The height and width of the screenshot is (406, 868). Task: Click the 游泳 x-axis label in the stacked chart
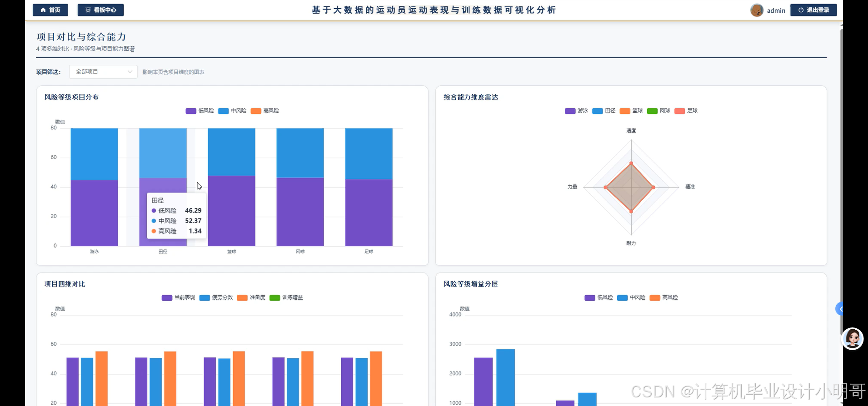click(x=95, y=252)
